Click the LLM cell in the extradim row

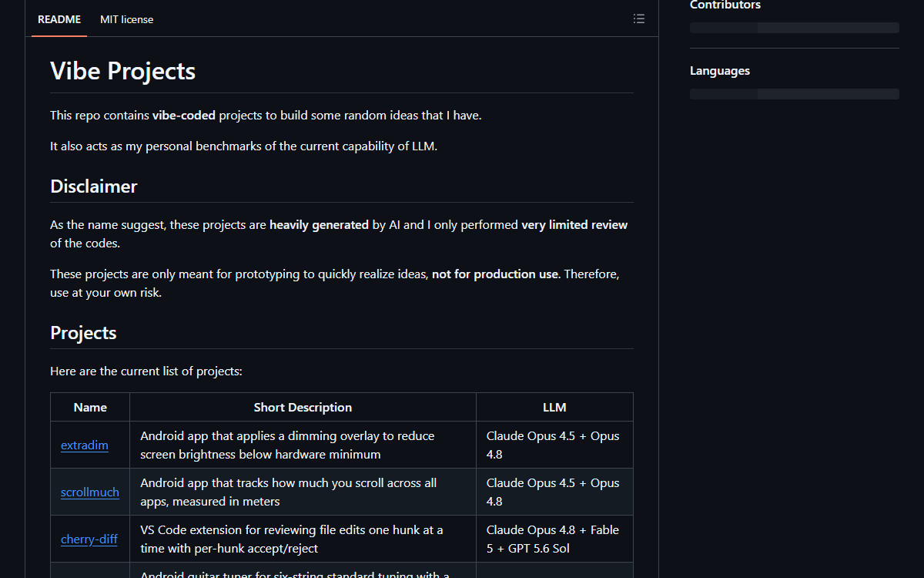[554, 445]
